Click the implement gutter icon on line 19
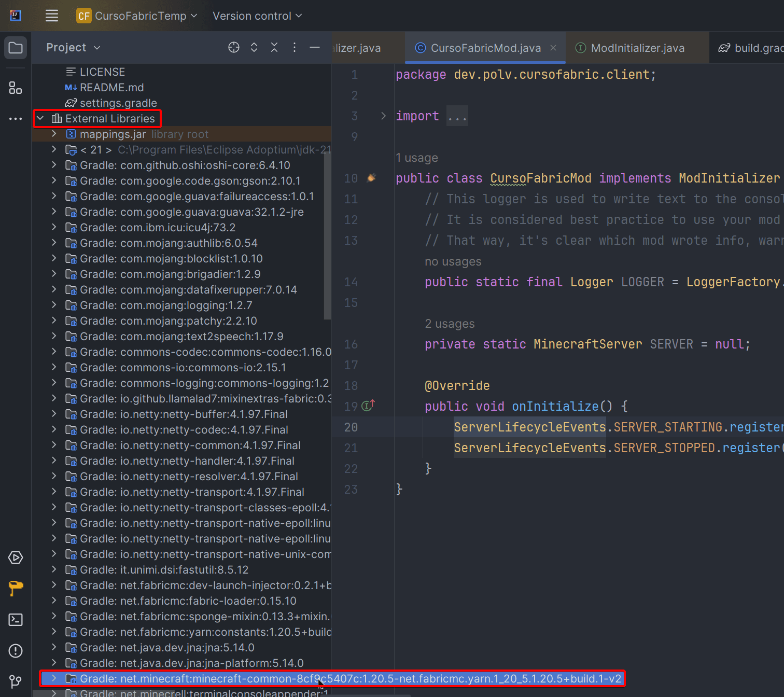 pos(368,406)
